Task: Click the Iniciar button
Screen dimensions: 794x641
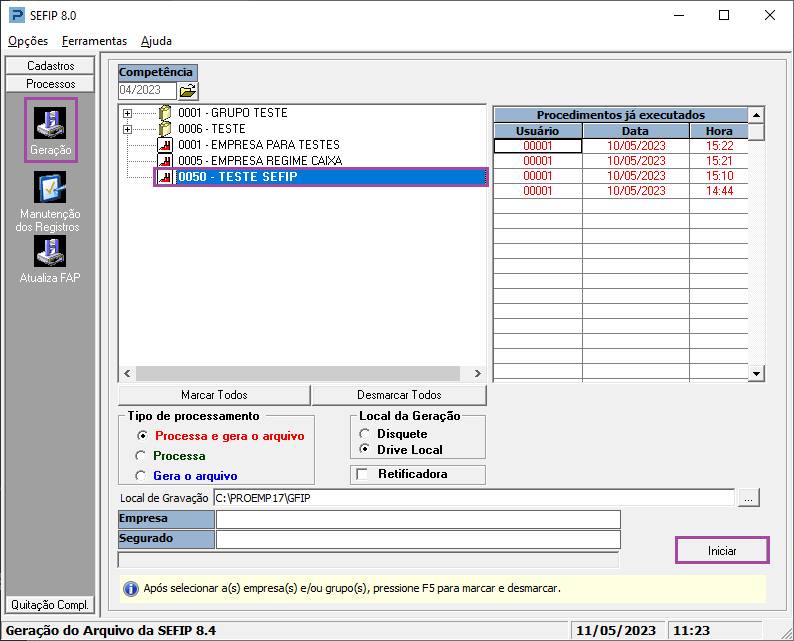Action: [x=722, y=550]
